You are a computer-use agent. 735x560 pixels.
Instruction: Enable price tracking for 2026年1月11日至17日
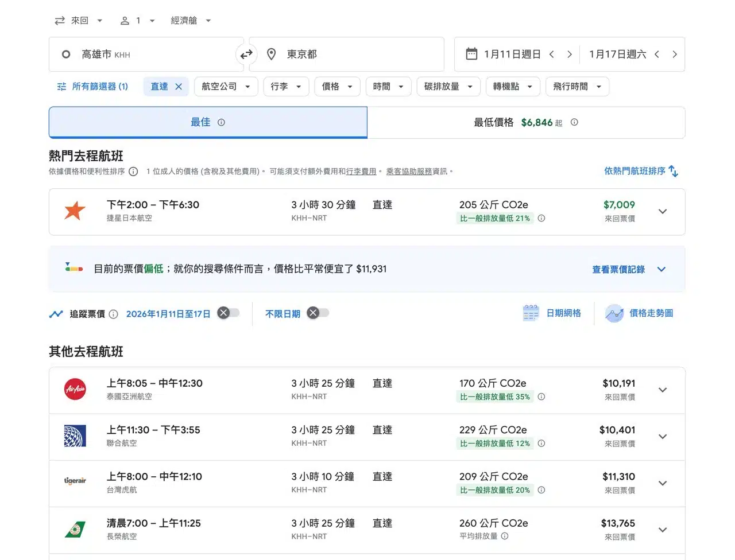(228, 313)
